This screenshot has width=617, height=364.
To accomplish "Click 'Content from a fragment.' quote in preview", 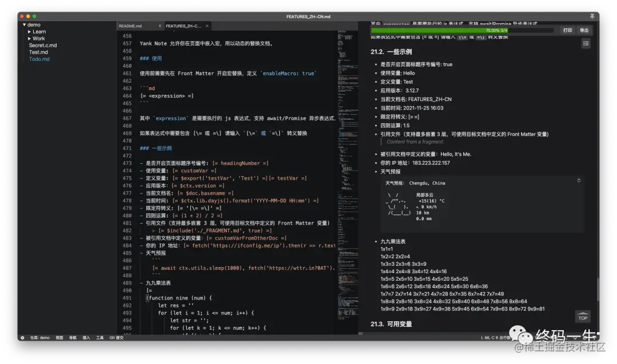I will (x=415, y=142).
